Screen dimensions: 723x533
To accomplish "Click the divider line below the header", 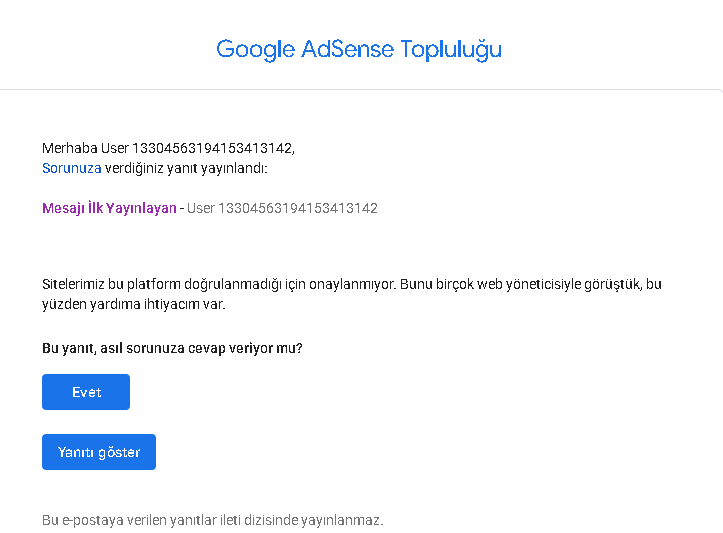I will coord(362,89).
